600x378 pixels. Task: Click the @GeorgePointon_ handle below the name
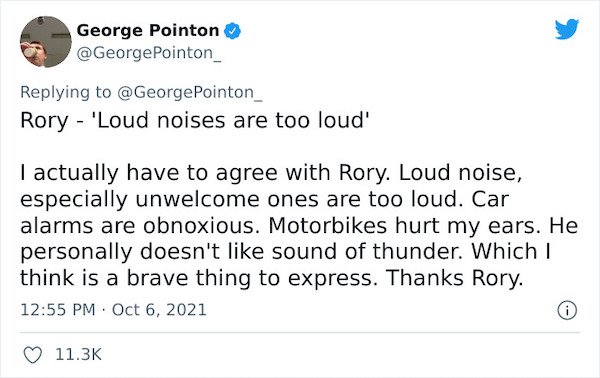pos(149,53)
